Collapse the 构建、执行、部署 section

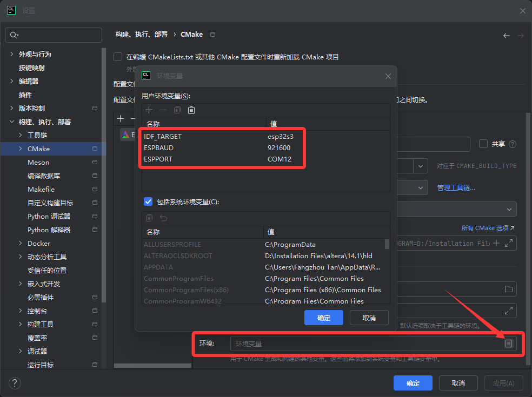12,122
